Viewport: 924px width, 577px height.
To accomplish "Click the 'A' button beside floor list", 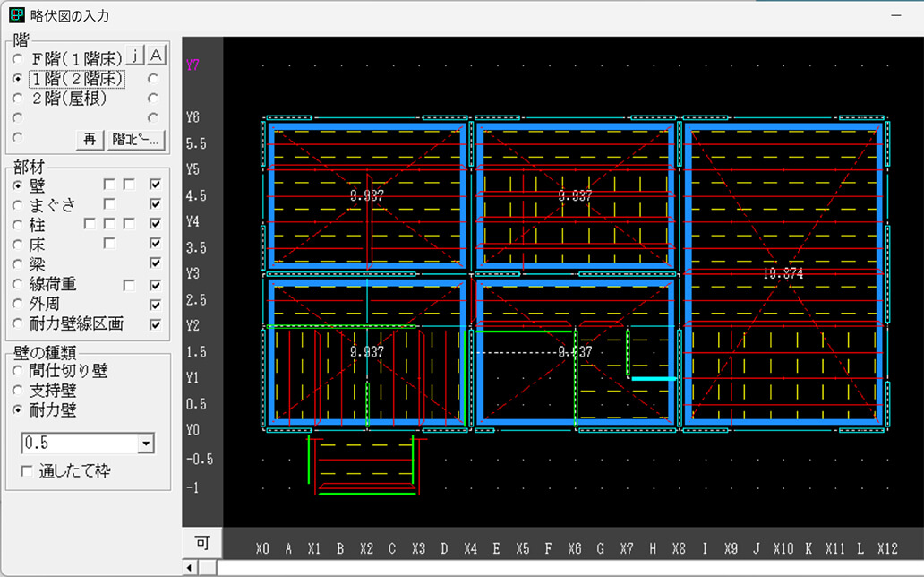I will (x=156, y=57).
